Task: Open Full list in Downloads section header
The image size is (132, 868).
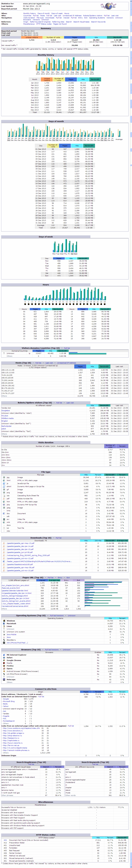Action: 58,538
